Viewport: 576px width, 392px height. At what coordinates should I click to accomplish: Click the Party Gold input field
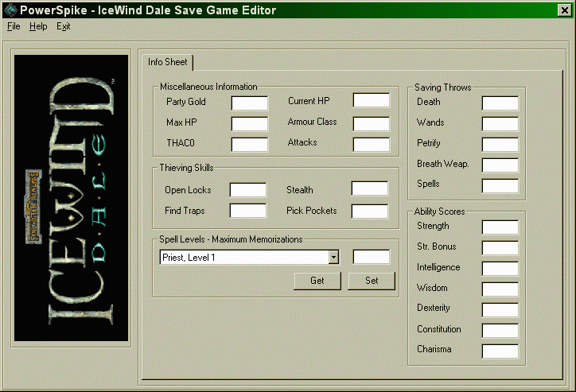click(x=250, y=103)
